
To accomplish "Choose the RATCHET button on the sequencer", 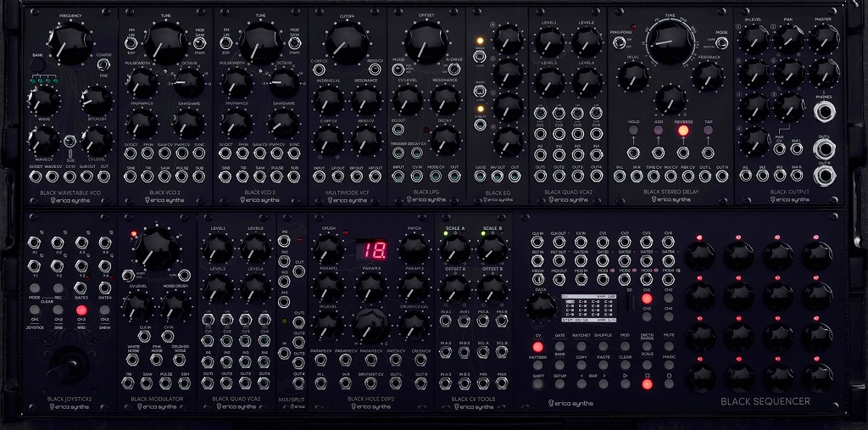I will pyautogui.click(x=581, y=347).
